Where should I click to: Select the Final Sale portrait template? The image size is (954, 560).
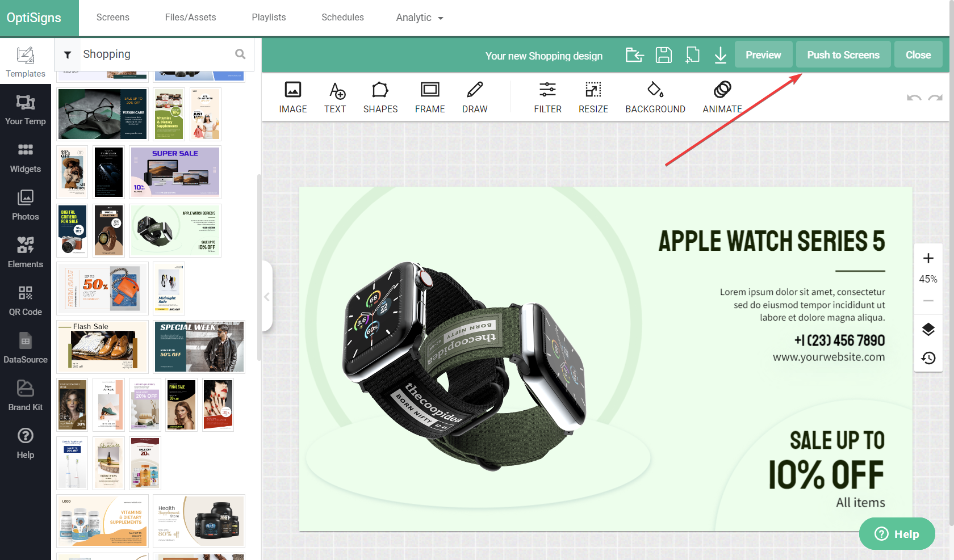tap(182, 405)
